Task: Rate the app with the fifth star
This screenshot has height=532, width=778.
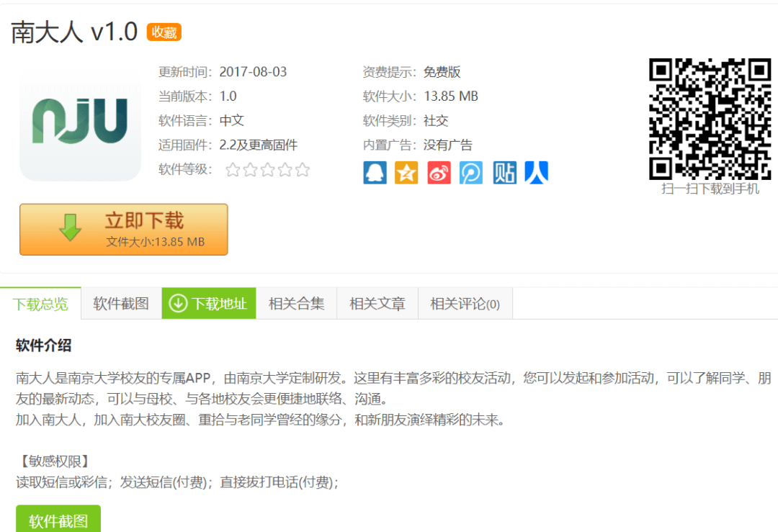Action: tap(303, 170)
